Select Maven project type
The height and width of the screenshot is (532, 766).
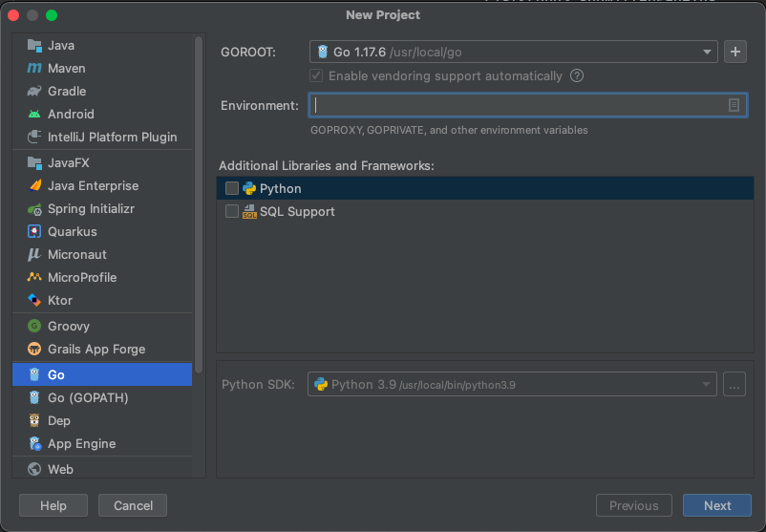(66, 68)
